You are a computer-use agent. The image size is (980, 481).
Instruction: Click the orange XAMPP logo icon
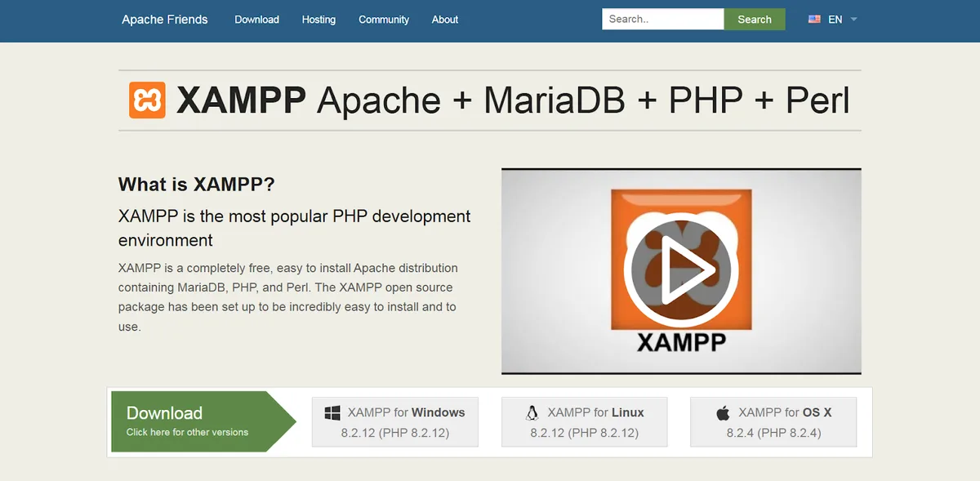click(x=147, y=100)
